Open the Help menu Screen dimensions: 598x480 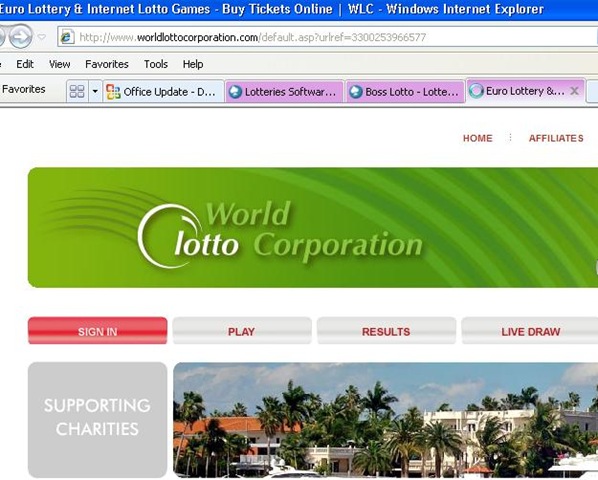(x=193, y=64)
